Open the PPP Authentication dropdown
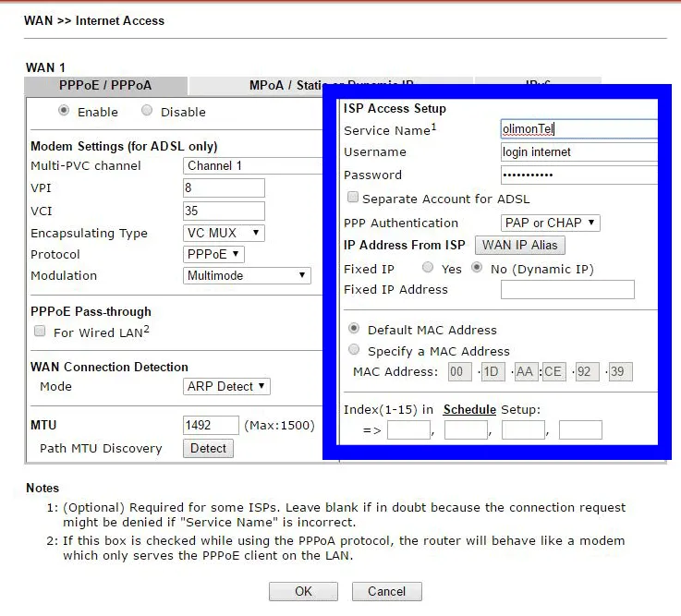 pos(551,223)
